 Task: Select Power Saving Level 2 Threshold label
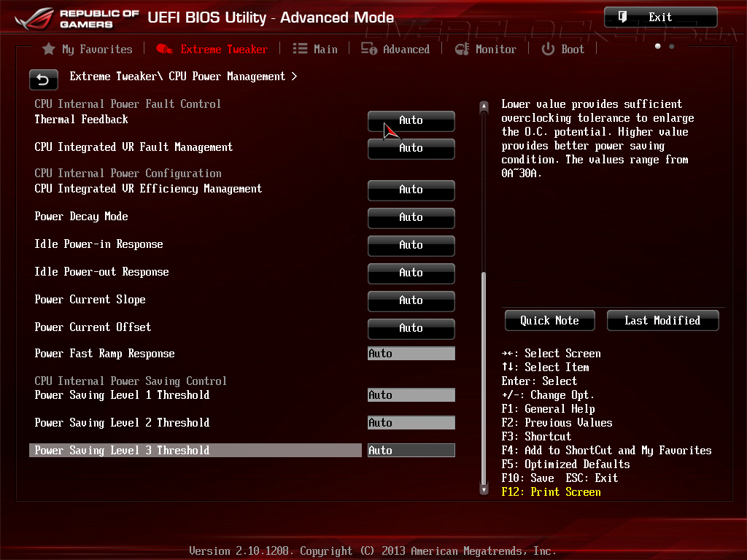pos(122,422)
